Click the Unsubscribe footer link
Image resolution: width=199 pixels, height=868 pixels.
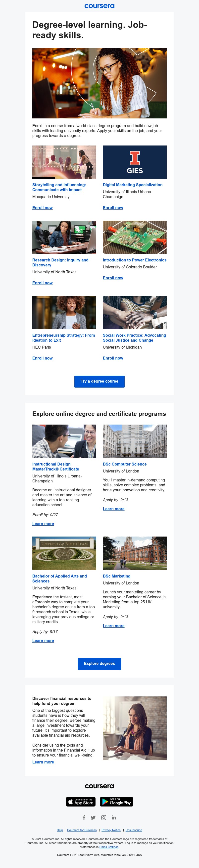(x=134, y=830)
